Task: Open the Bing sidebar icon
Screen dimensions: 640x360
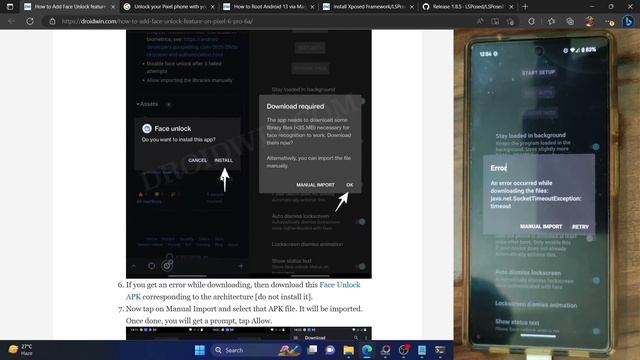Action: tap(629, 21)
